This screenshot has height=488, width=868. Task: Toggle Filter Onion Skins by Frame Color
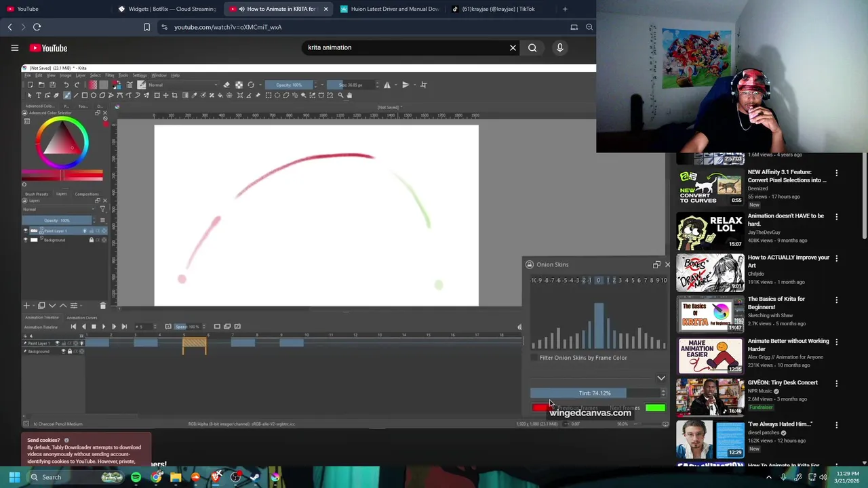click(534, 357)
